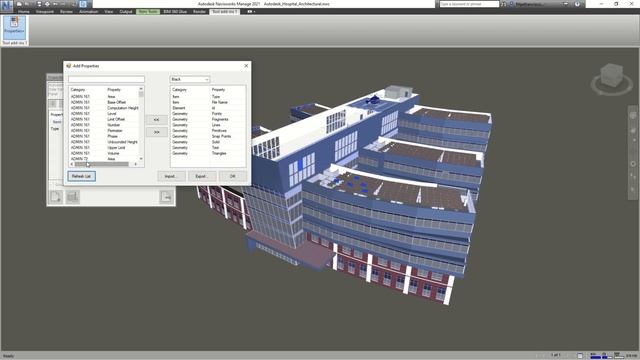Click the Import button in Add Properties
This screenshot has width=640, height=360.
click(171, 176)
